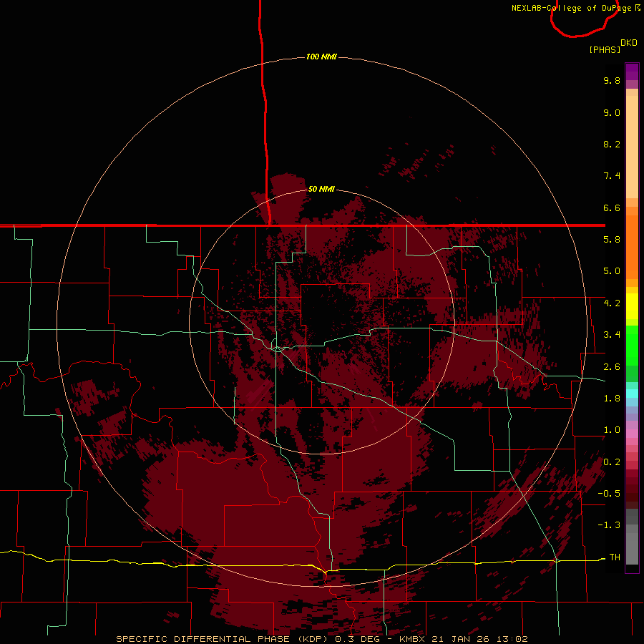Image resolution: width=644 pixels, height=644 pixels.
Task: Click the 6.6 legend value
Action: click(x=612, y=208)
